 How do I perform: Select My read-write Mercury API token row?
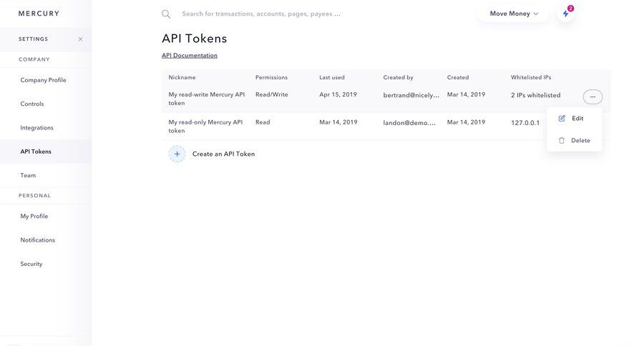point(386,99)
